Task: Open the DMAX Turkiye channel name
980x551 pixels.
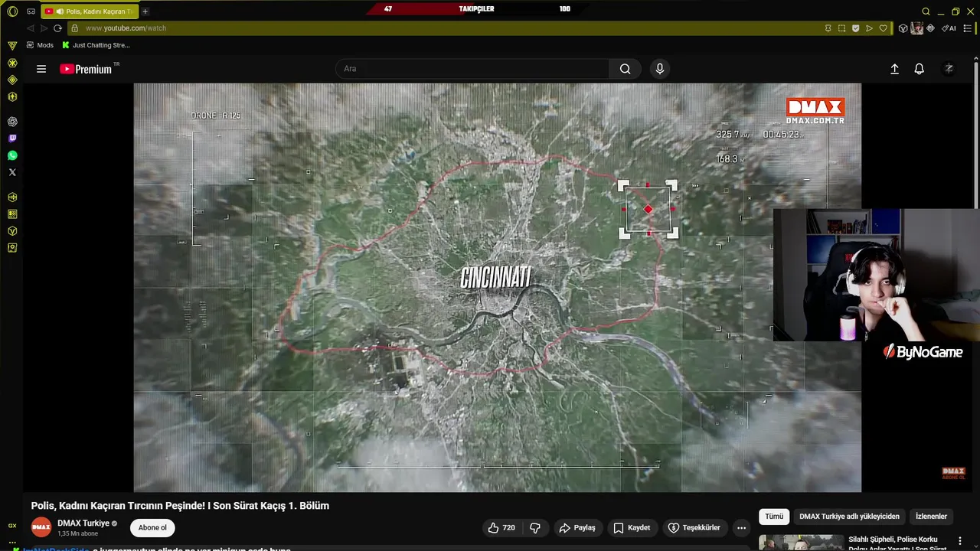Action: [83, 523]
